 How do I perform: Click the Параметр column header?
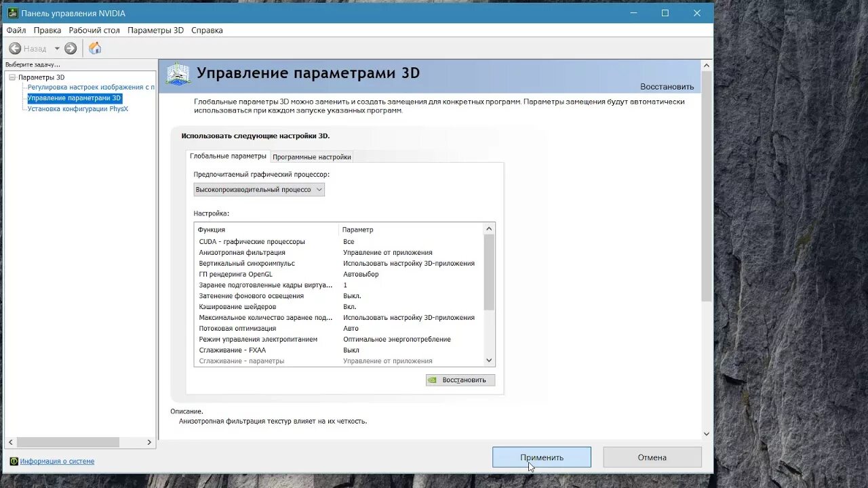(411, 229)
